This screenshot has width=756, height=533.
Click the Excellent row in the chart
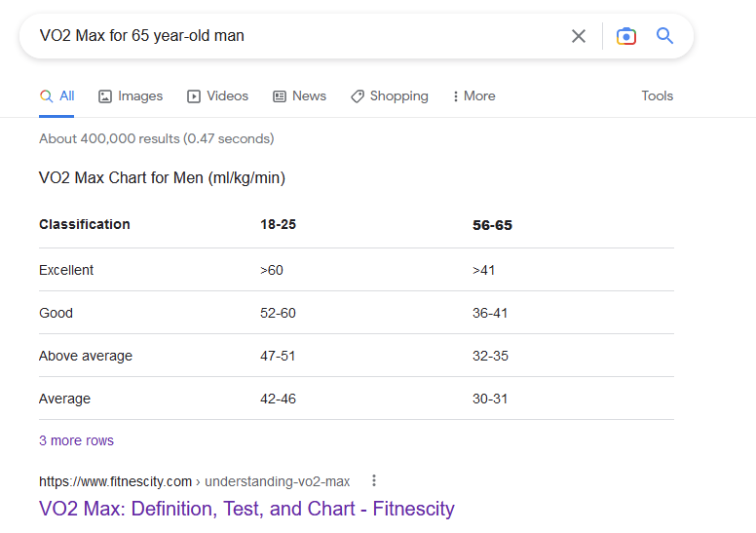[x=357, y=270]
